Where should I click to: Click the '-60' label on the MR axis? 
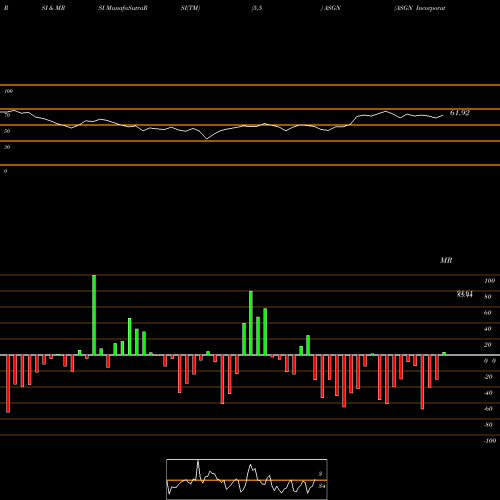(x=488, y=409)
